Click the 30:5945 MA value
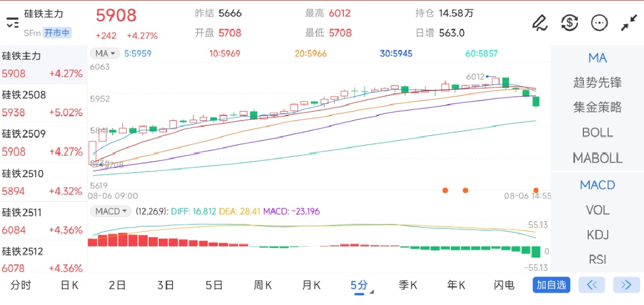Screen dimensions: 644x305 click(x=396, y=54)
